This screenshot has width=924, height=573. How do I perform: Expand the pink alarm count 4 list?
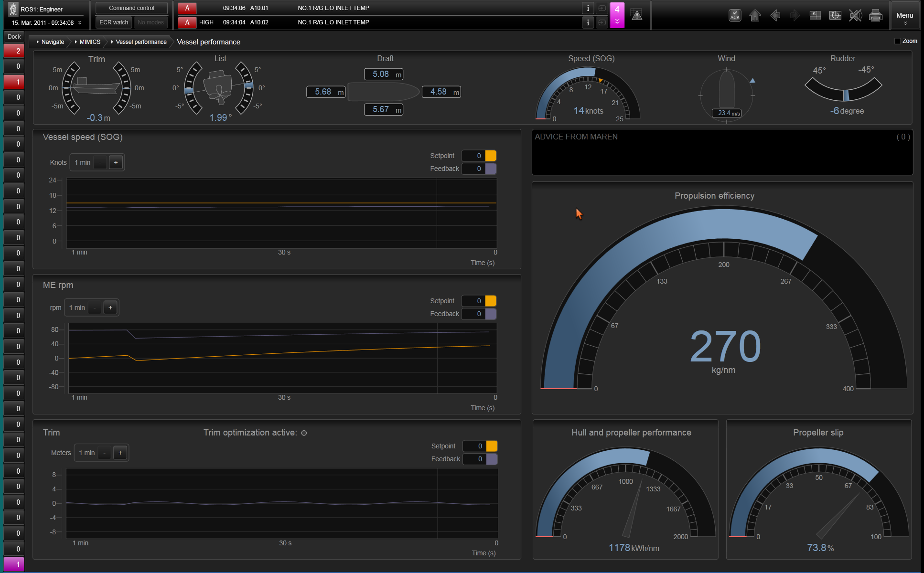[617, 15]
